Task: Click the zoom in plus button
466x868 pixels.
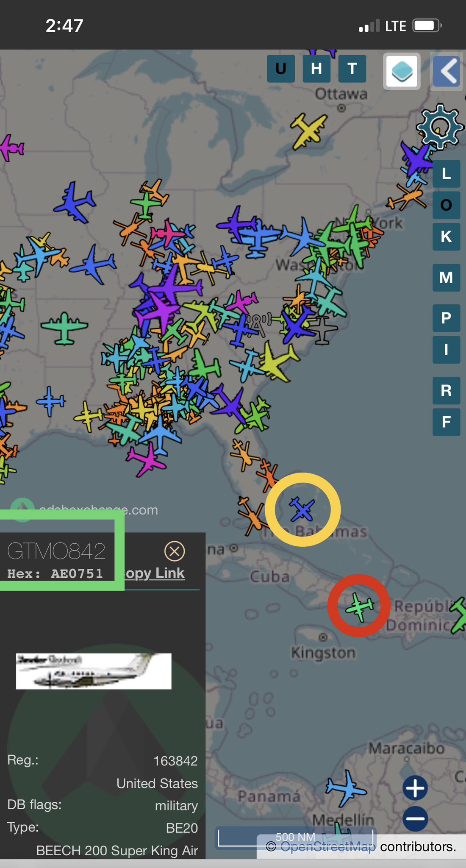Action: [x=415, y=788]
